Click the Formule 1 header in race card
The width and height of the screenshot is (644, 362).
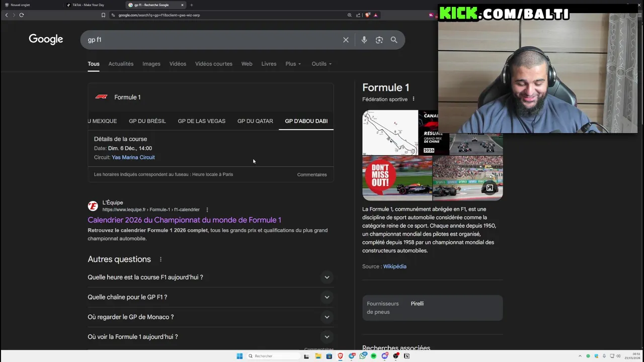[x=127, y=97]
